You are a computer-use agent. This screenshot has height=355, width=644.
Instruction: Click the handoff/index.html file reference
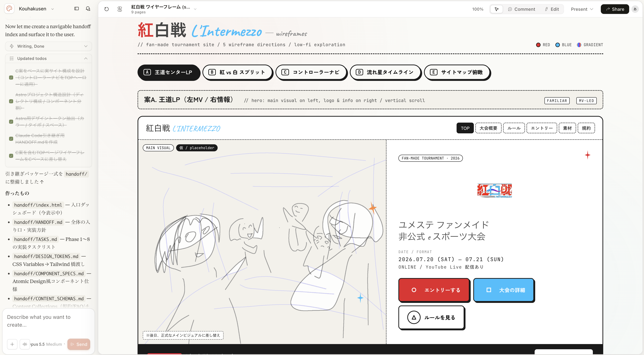(x=38, y=205)
